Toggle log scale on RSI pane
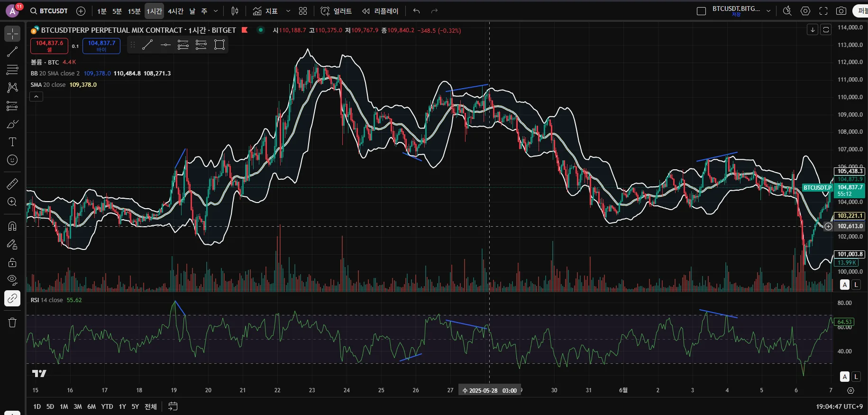Image resolution: width=868 pixels, height=415 pixels. (856, 377)
